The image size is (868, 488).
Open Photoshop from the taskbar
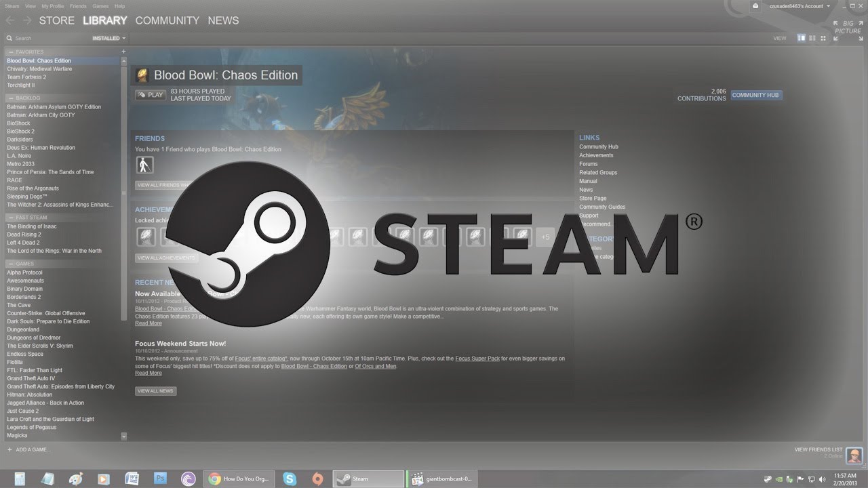click(160, 479)
